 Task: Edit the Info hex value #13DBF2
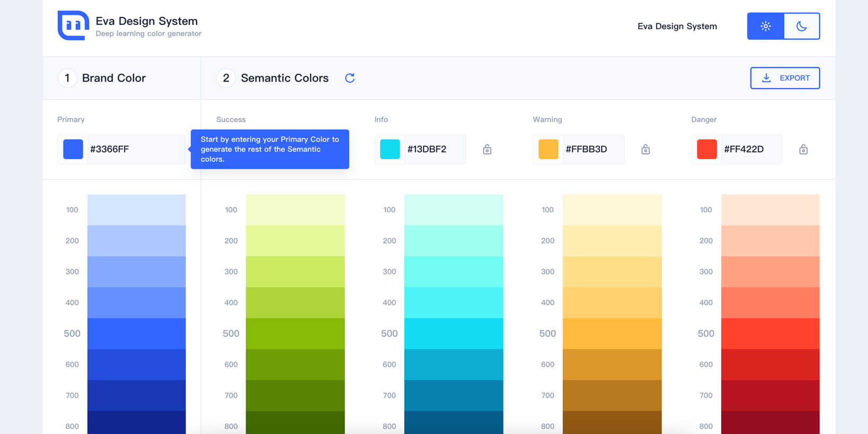(x=434, y=149)
